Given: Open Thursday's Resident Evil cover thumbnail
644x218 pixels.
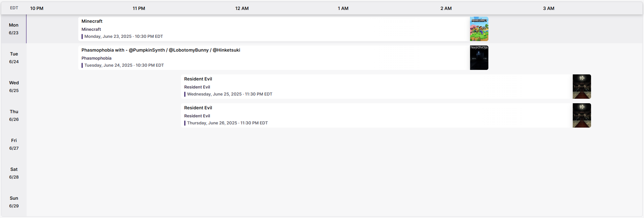Looking at the screenshot, I should [x=582, y=115].
